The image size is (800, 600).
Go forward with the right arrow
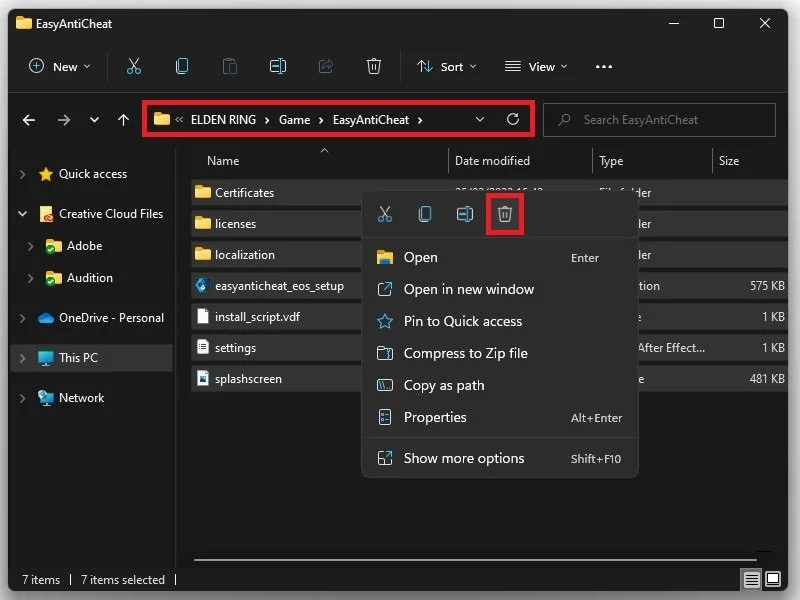tap(64, 120)
